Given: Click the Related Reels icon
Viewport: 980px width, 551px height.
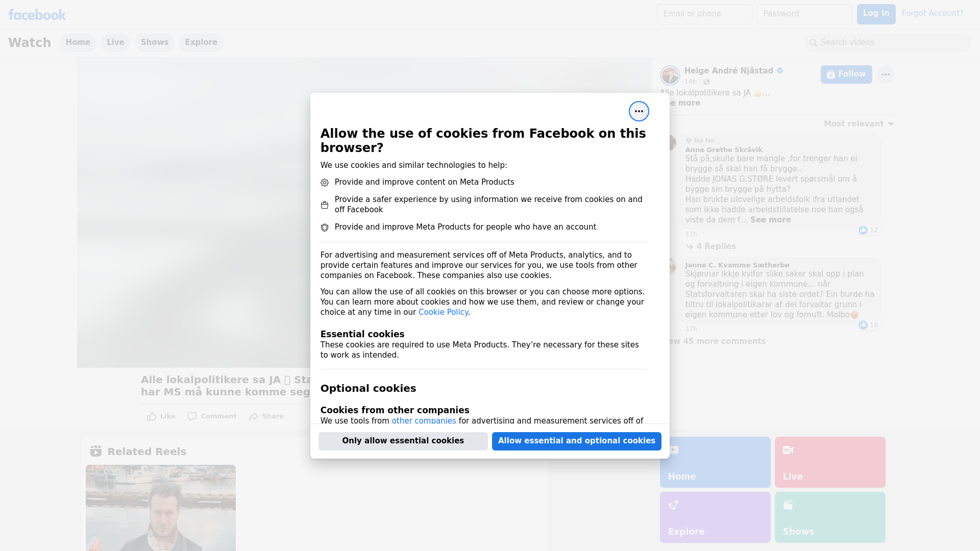Looking at the screenshot, I should tap(96, 451).
